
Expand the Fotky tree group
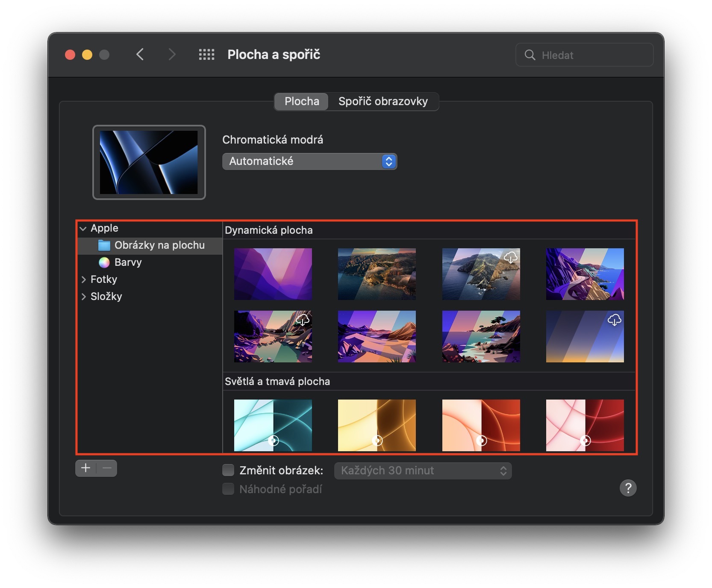coord(83,279)
